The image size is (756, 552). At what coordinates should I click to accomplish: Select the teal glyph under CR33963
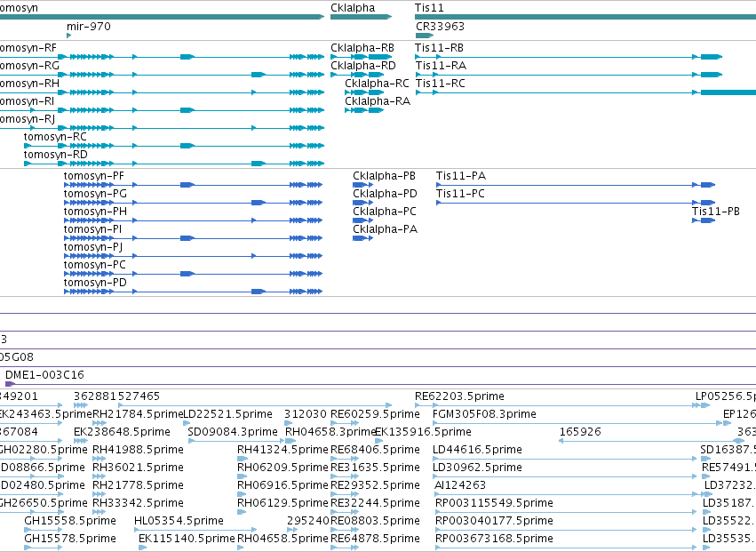tap(425, 36)
